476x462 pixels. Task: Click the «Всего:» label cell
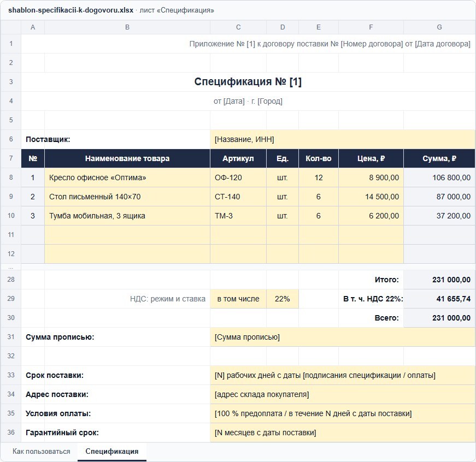371,318
